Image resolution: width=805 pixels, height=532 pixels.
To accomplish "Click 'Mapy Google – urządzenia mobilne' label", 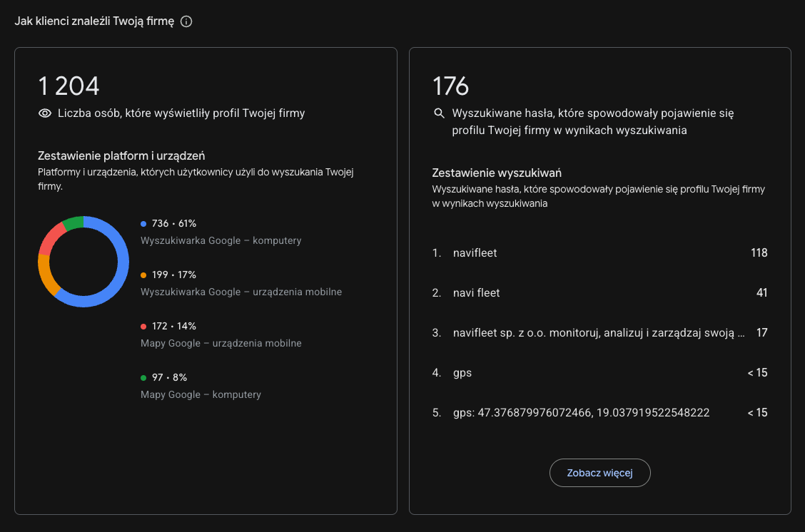I will coord(221,343).
